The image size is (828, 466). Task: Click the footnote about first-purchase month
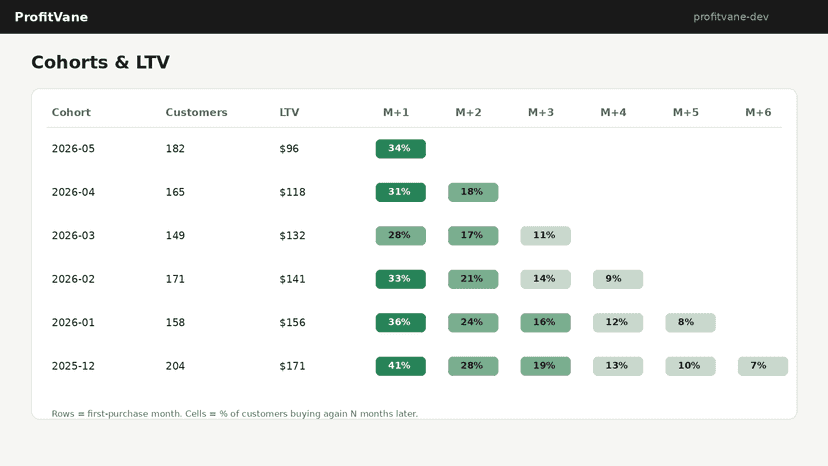[234, 414]
